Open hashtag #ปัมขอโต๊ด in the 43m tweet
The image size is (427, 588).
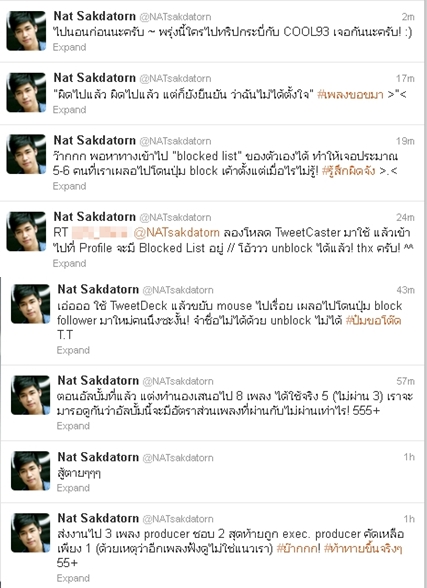[373, 321]
